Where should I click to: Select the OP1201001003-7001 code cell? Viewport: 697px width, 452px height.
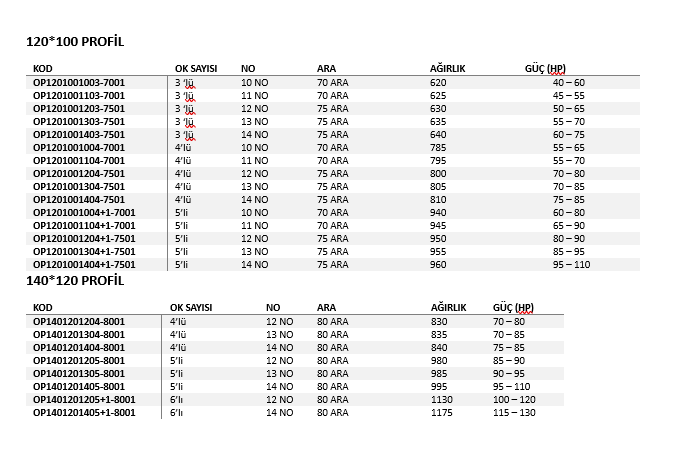click(79, 82)
